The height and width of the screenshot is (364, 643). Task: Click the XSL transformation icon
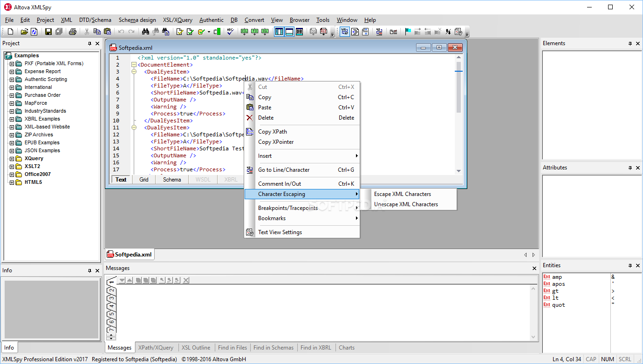244,32
